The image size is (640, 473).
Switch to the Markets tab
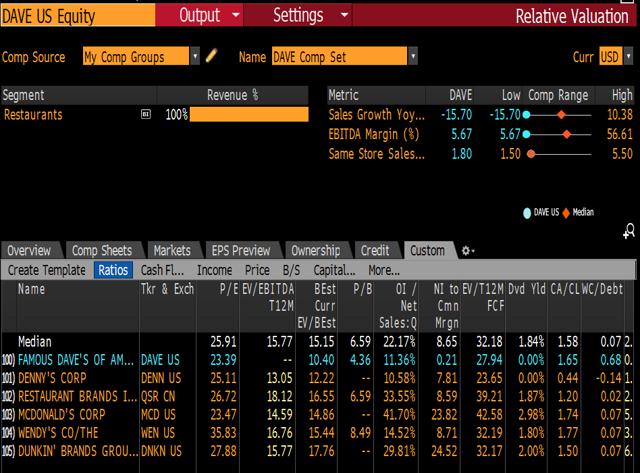click(x=173, y=250)
